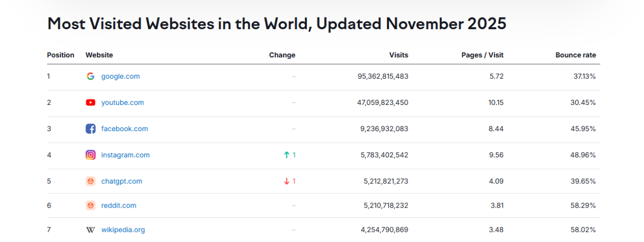Click the Pages / Visit column header
The height and width of the screenshot is (242, 644).
click(x=482, y=55)
